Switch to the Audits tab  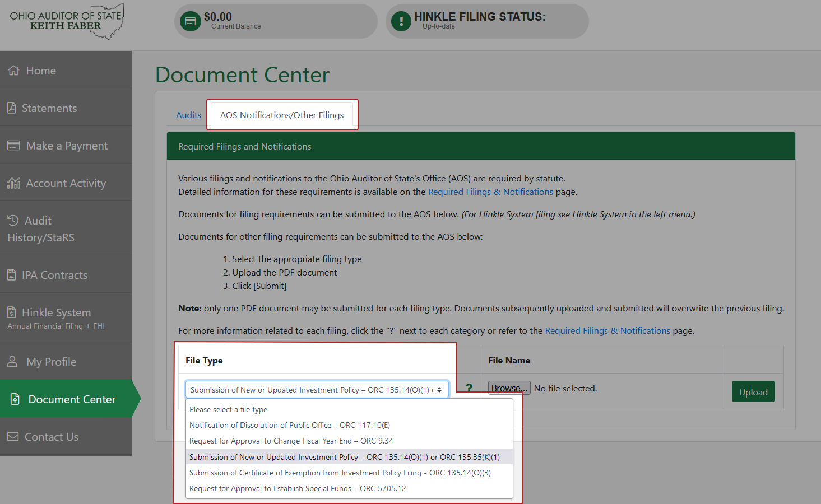[x=188, y=115]
